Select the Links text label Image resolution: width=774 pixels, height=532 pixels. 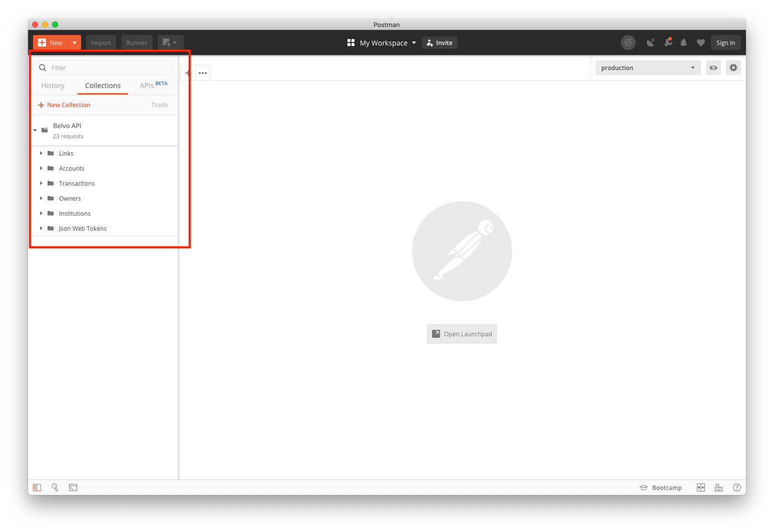coord(66,153)
